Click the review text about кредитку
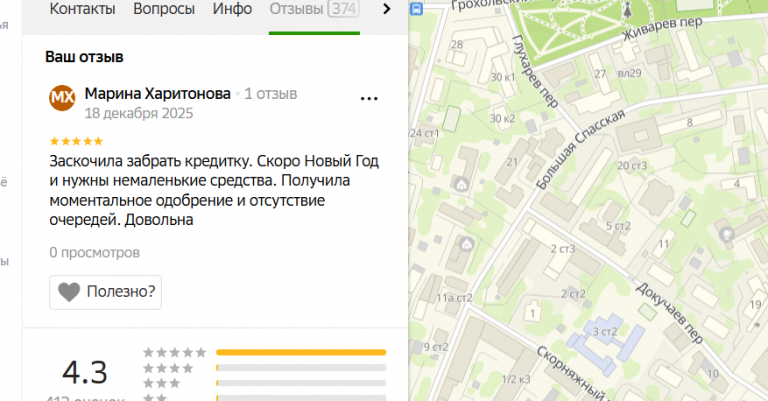 [x=214, y=190]
